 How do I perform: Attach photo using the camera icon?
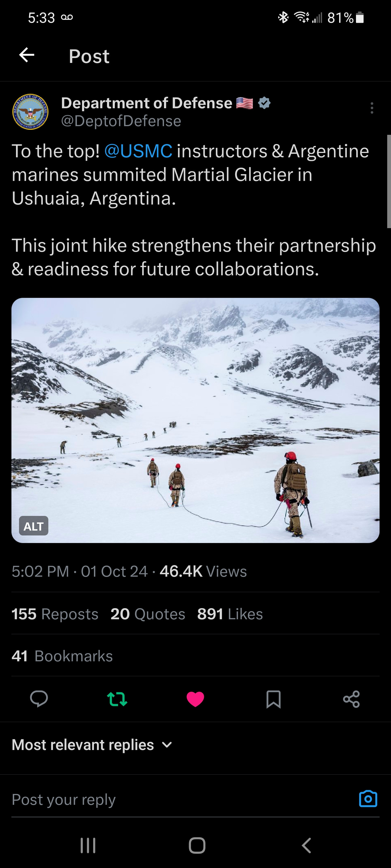tap(368, 799)
